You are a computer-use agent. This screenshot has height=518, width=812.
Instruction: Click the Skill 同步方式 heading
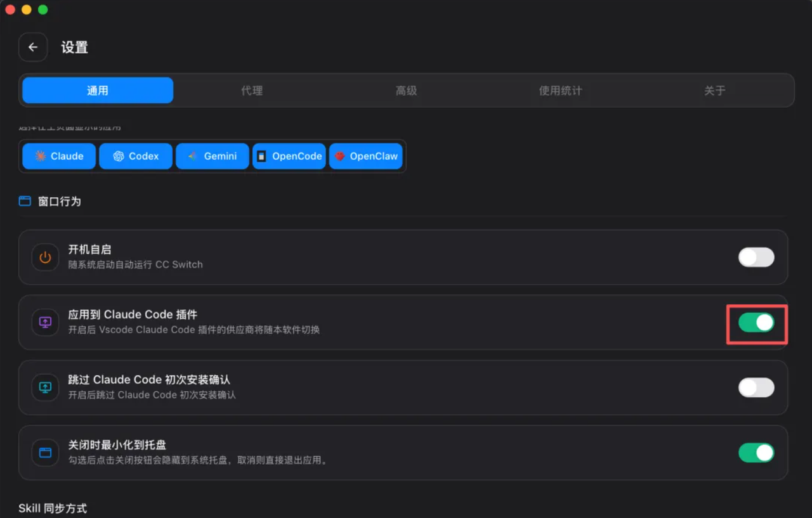click(x=53, y=508)
